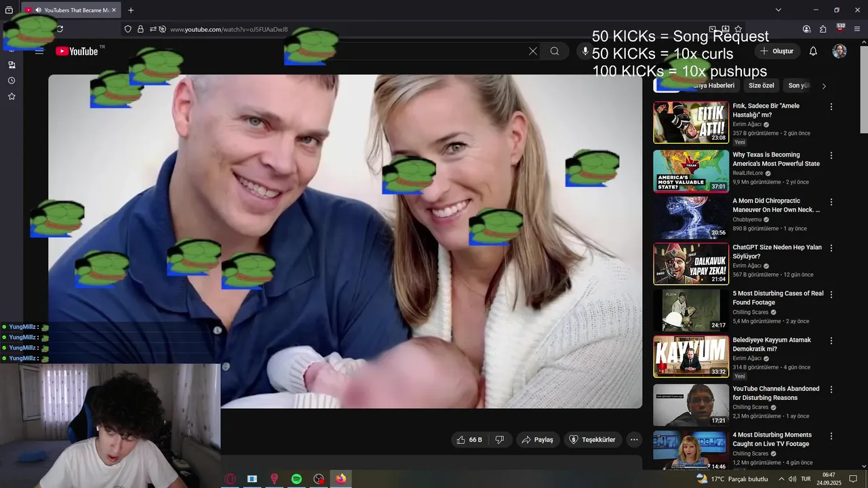Open the Why Texas is Becoming title

(x=776, y=159)
